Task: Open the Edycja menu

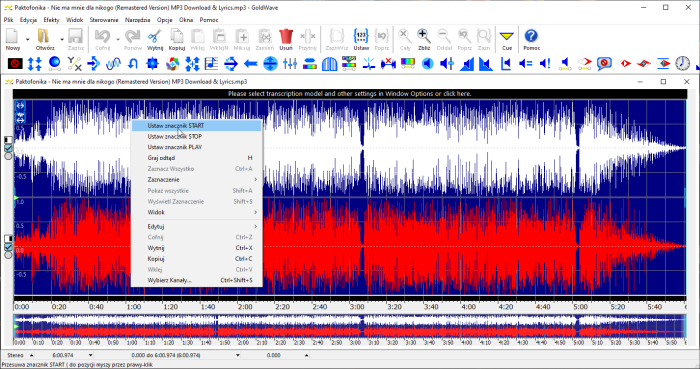Action: pyautogui.click(x=28, y=20)
